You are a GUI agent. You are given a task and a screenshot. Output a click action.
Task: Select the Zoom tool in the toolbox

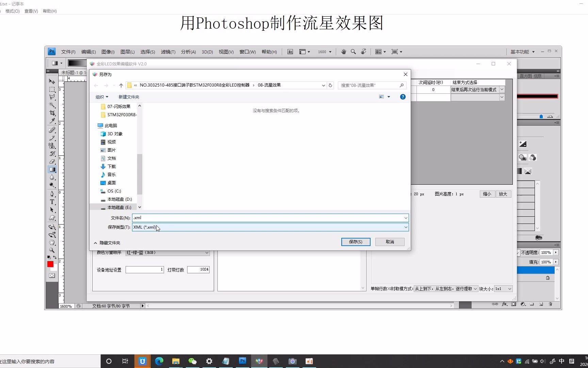52,250
